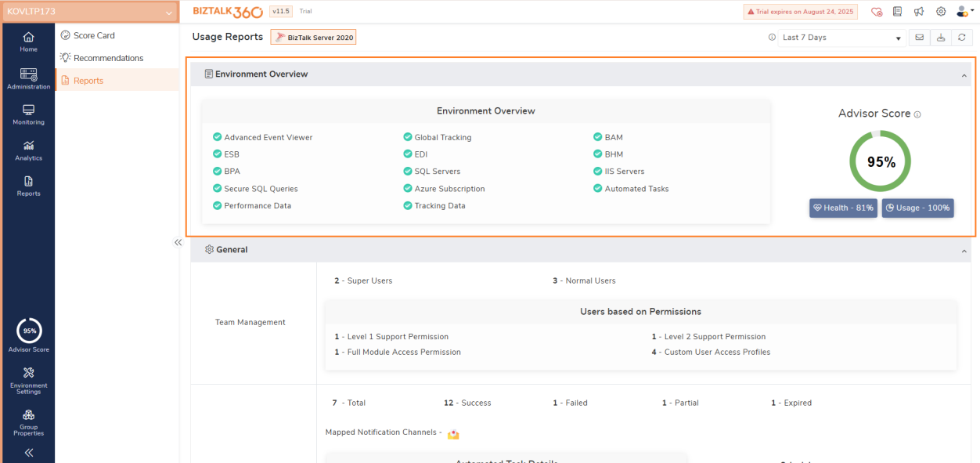Click the 95% Advisor Score progress ring
This screenshot has height=463, width=980.
coord(880,161)
